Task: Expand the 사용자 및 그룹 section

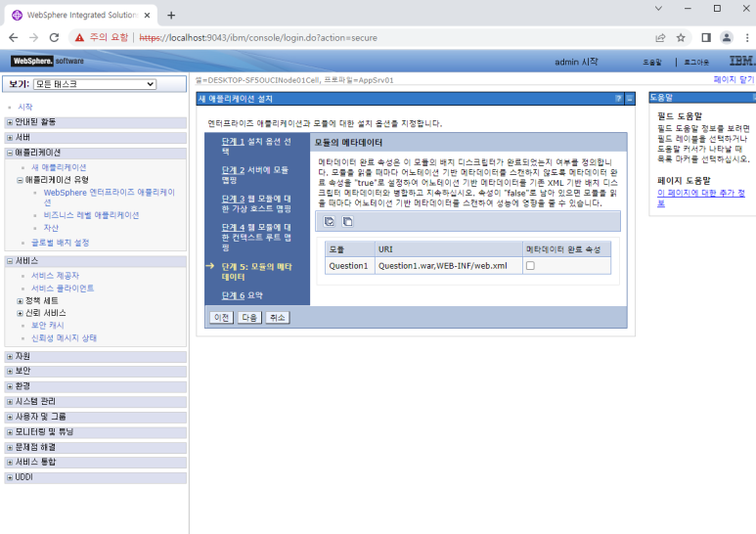Action: coord(10,417)
